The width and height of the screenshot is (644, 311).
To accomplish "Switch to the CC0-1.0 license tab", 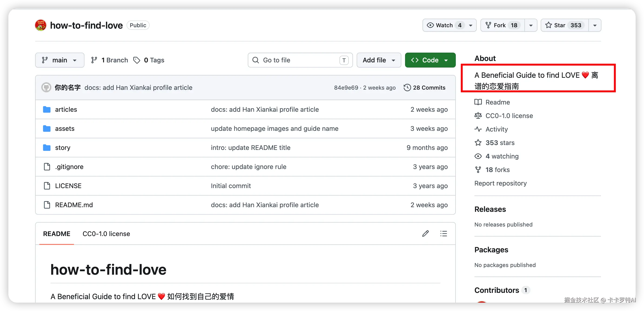I will click(x=106, y=234).
